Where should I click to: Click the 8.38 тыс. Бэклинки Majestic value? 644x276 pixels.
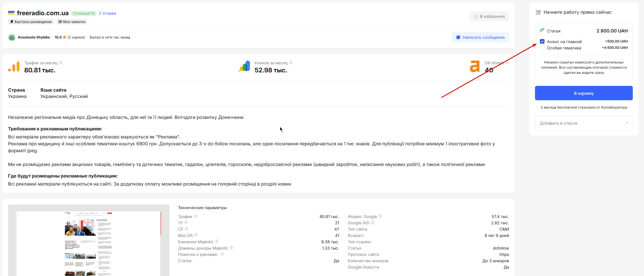point(330,242)
